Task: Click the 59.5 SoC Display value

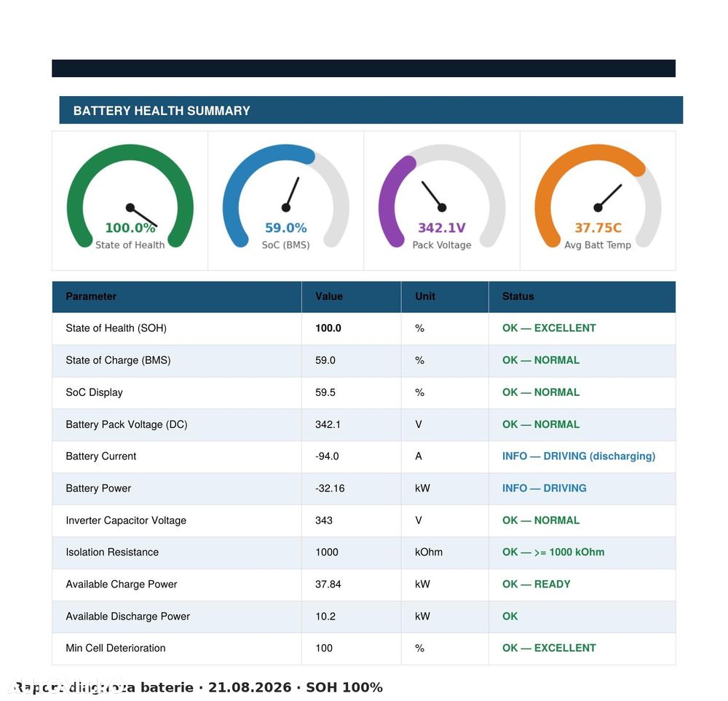Action: click(325, 392)
